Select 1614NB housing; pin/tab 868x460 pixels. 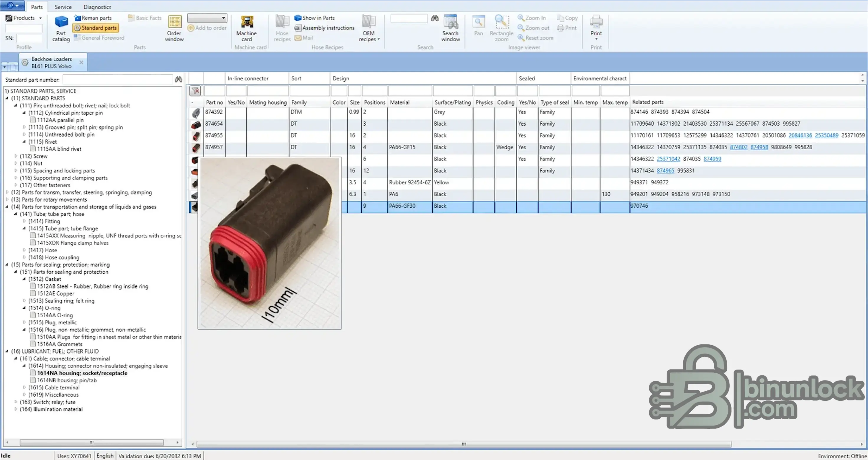[67, 380]
